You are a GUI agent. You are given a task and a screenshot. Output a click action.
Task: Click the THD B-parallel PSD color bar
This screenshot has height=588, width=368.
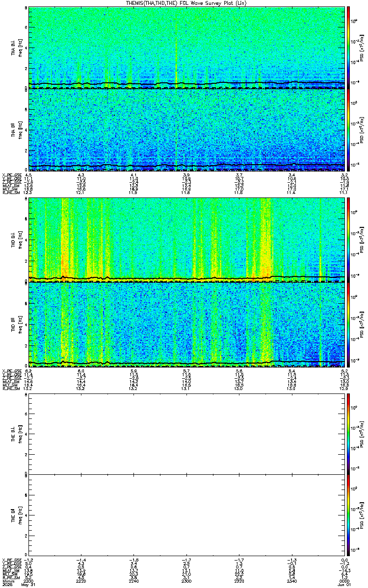coord(349,323)
